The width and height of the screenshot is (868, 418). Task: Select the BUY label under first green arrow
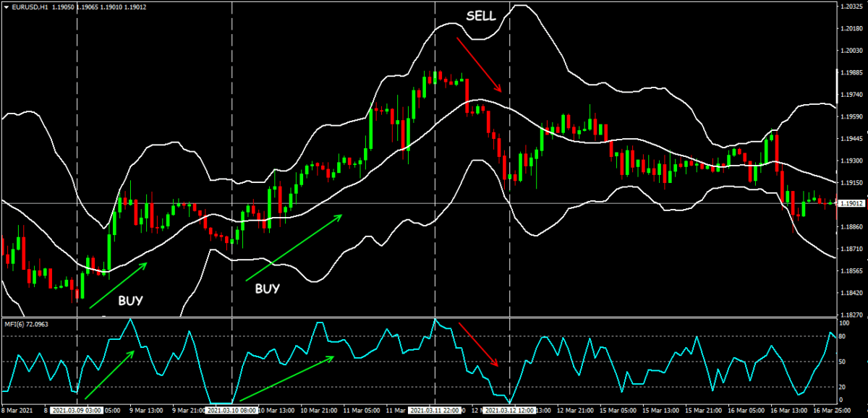[x=130, y=299]
